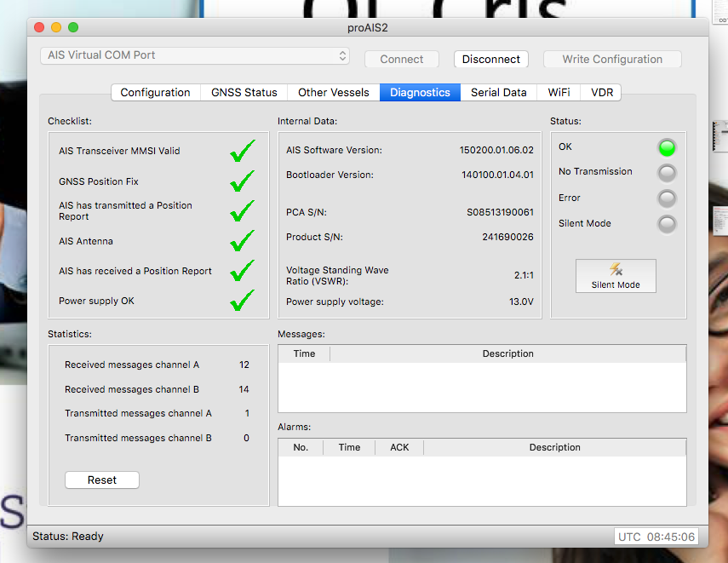
Task: Click the power supply voltage 13.0V
Action: click(x=521, y=302)
